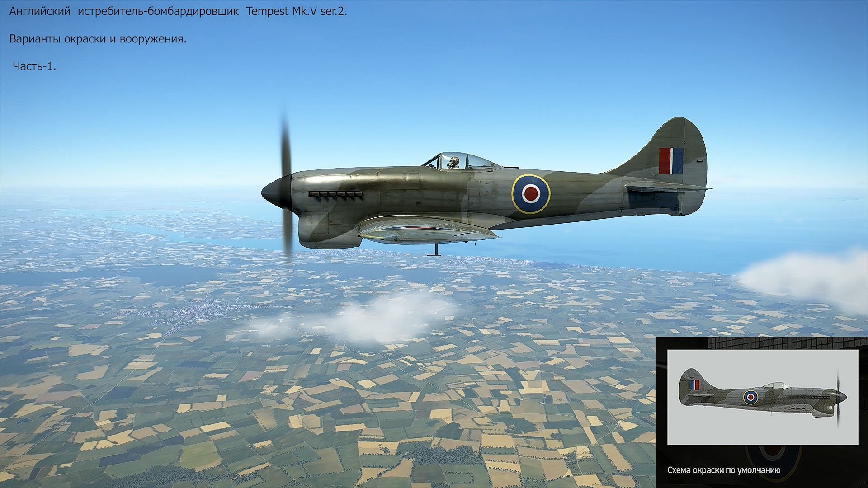Click the black propeller spinner nose
Viewport: 868px width, 488px height.
coord(275,192)
